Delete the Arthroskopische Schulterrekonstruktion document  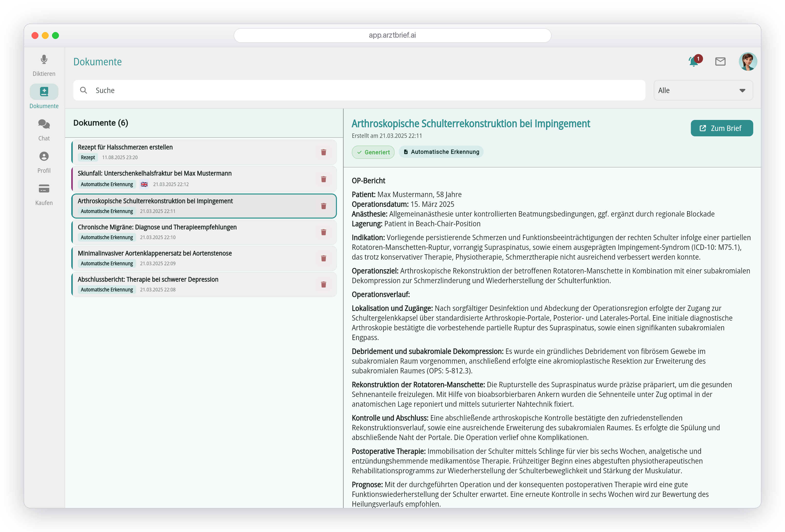tap(323, 206)
